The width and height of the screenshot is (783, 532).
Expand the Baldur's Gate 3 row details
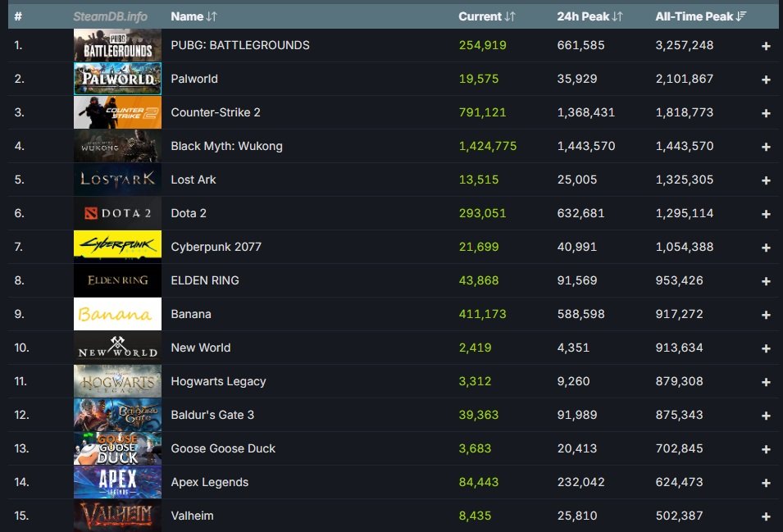pos(766,415)
